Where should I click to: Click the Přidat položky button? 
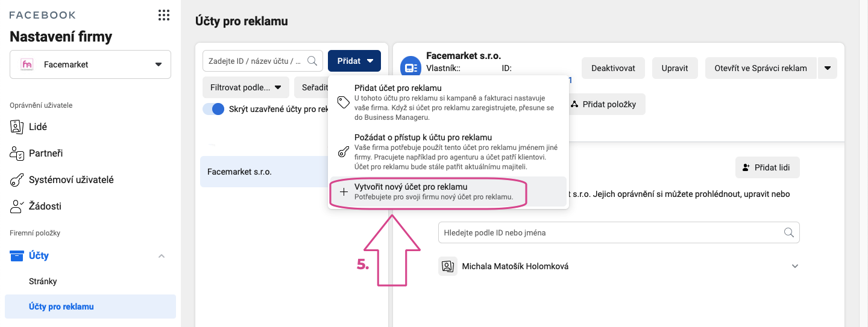pyautogui.click(x=603, y=104)
